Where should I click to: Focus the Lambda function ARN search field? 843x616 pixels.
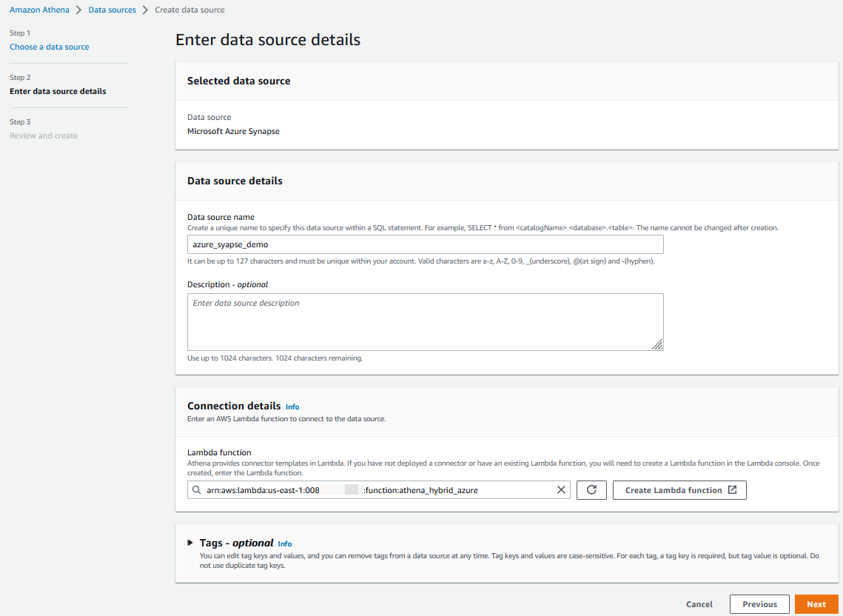(378, 490)
